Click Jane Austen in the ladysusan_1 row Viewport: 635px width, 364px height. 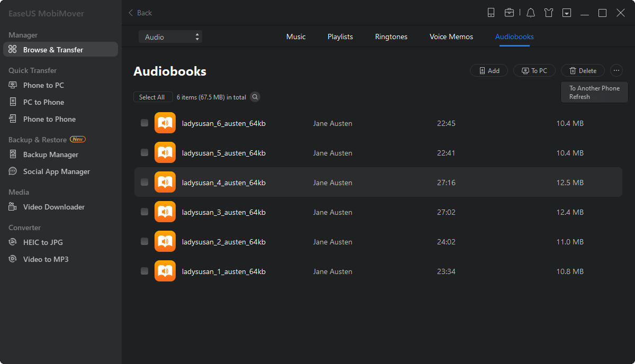pyautogui.click(x=333, y=271)
